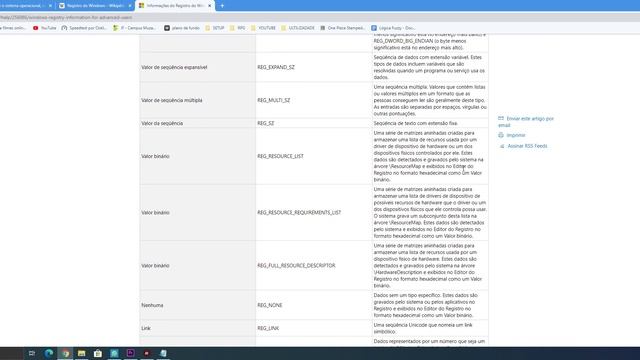Open the teal app icon on the taskbar
This screenshot has width=640, height=360.
tap(114, 353)
